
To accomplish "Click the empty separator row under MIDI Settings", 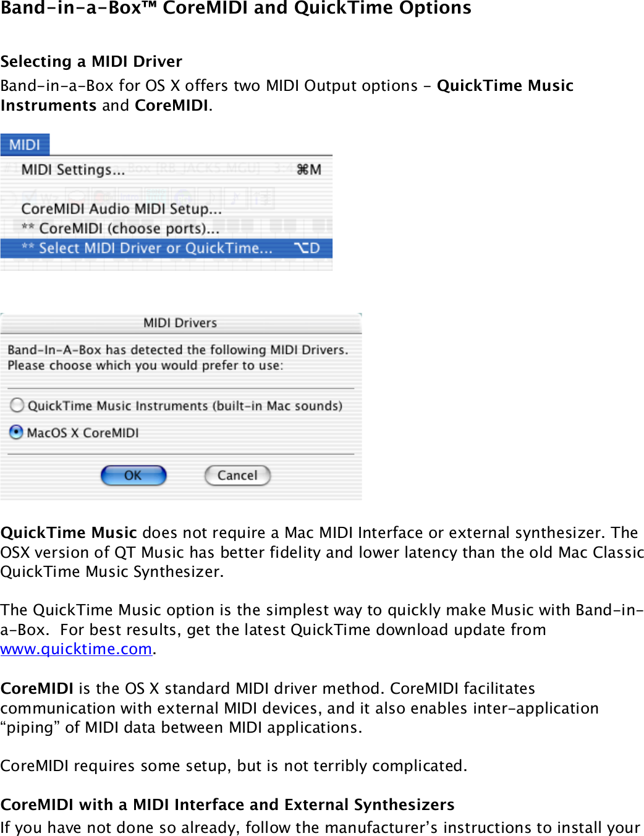I will 166,189.
